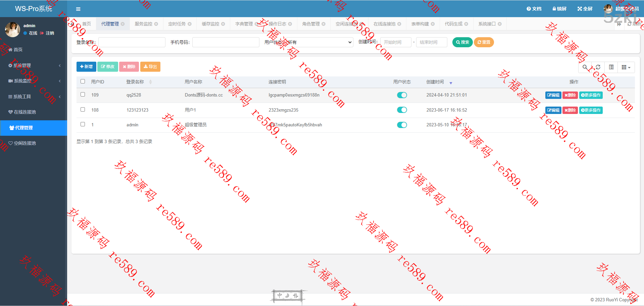Image resolution: width=644 pixels, height=306 pixels.
Task: Open the columns visibility dropdown
Action: pos(626,67)
